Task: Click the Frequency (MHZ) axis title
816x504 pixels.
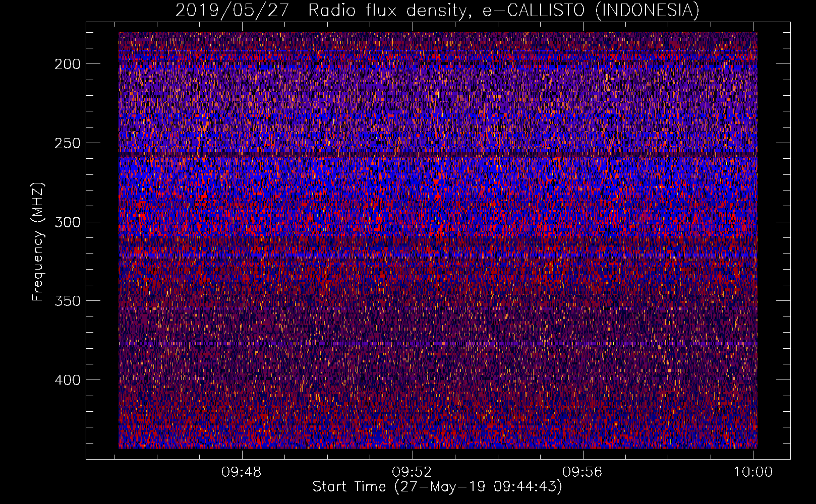Action: point(38,241)
